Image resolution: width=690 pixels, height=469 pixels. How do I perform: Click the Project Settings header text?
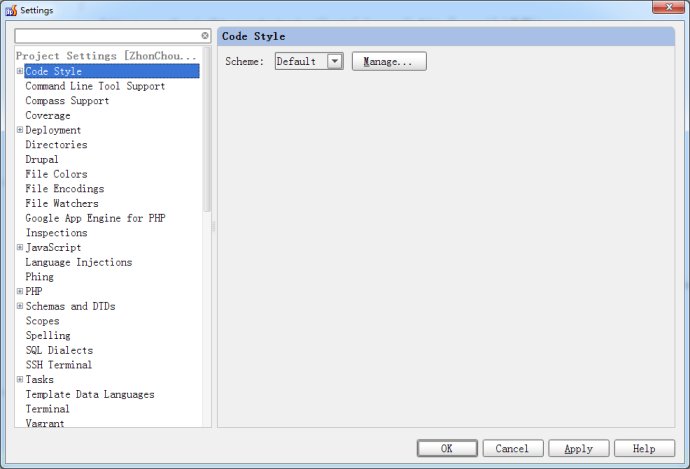(106, 55)
